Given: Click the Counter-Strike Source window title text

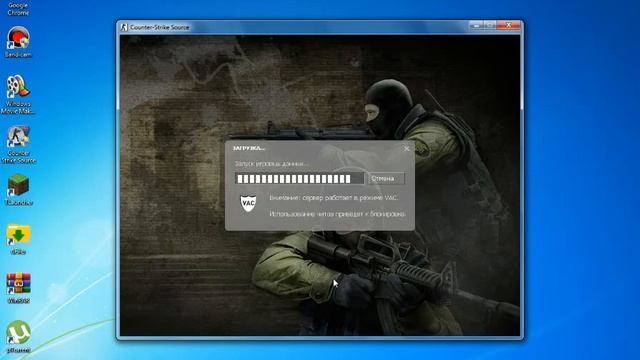Looking at the screenshot, I should 160,27.
